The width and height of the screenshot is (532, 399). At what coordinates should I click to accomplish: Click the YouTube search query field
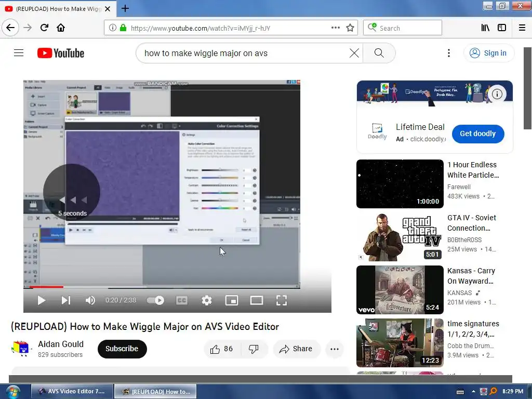pos(244,54)
